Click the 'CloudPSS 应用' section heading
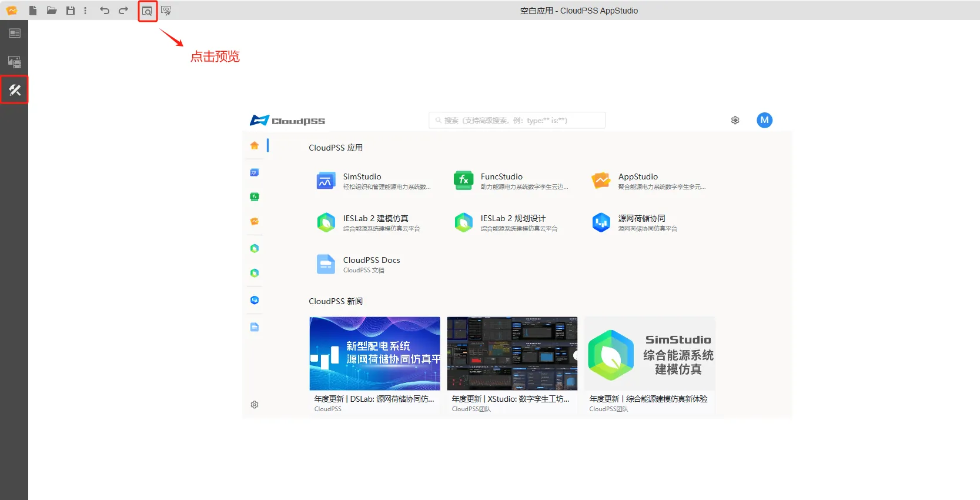 pyautogui.click(x=336, y=148)
